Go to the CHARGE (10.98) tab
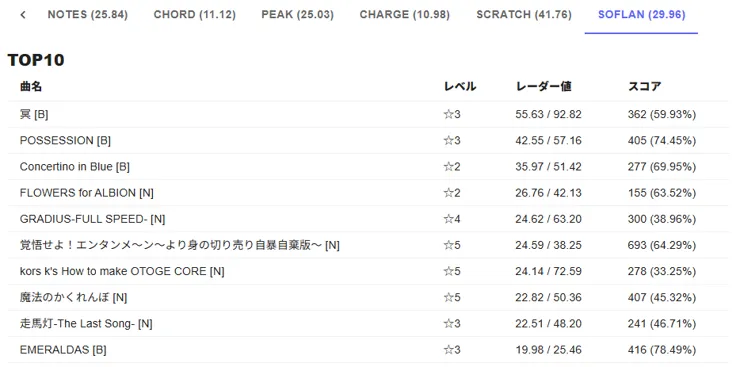The image size is (740, 367). coord(404,15)
